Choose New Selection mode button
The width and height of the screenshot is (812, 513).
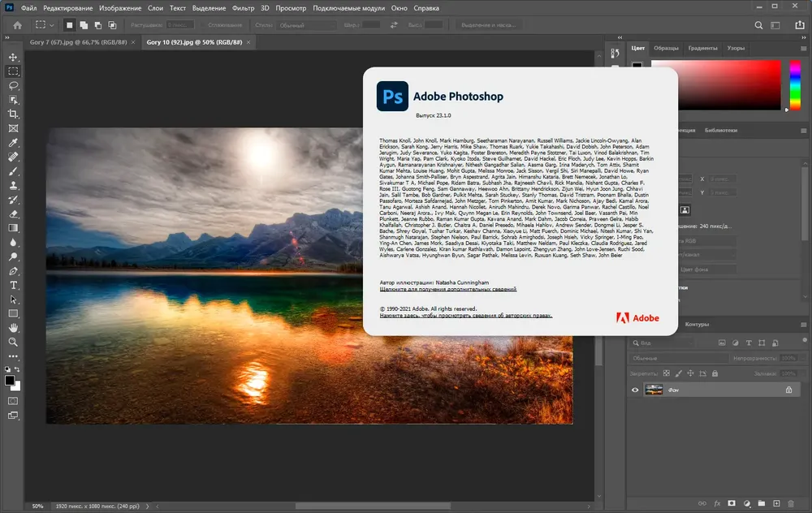pos(69,25)
